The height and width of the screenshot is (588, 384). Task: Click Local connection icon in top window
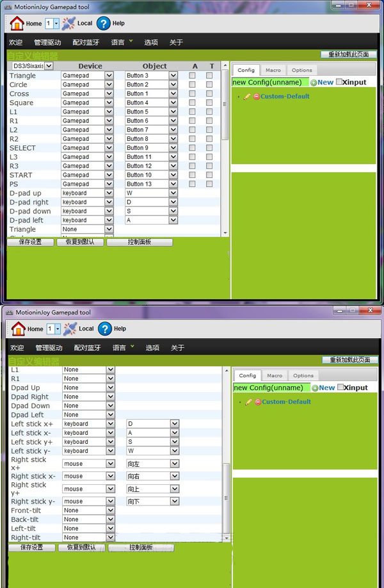click(68, 23)
